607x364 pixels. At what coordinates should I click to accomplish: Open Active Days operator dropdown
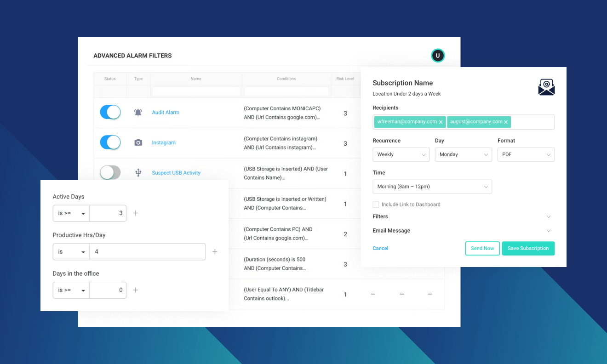(71, 213)
